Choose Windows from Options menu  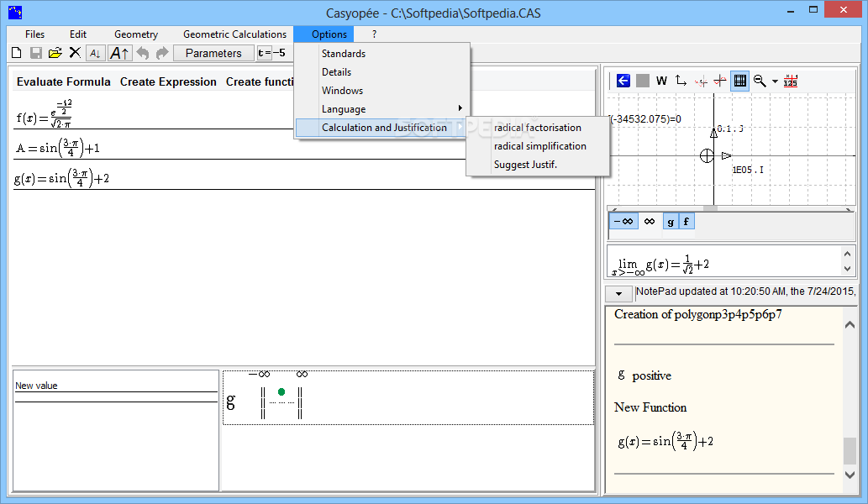[382, 90]
